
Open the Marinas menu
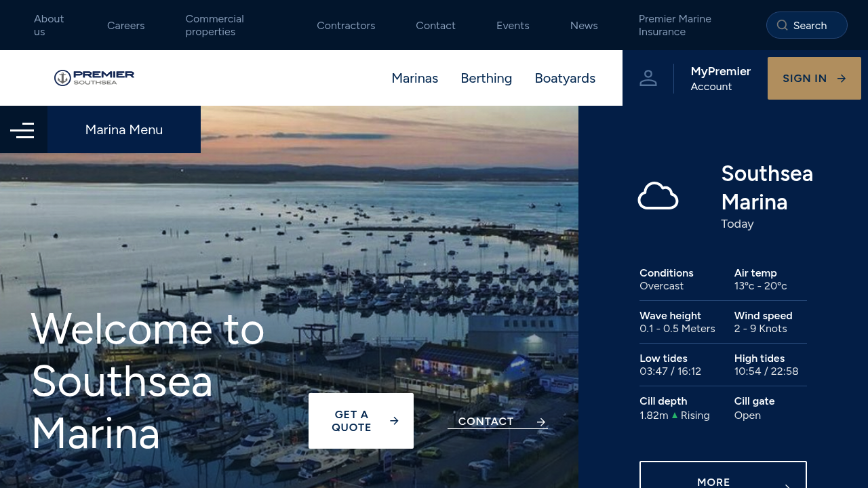click(x=415, y=78)
